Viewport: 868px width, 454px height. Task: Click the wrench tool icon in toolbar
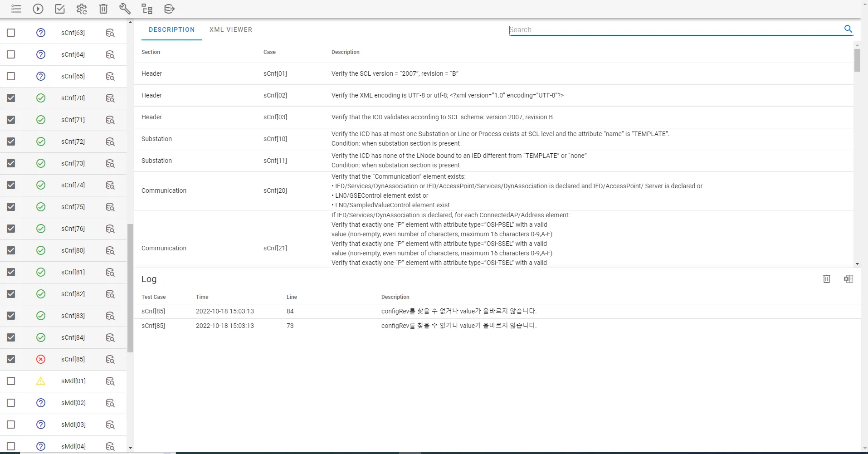click(x=125, y=9)
